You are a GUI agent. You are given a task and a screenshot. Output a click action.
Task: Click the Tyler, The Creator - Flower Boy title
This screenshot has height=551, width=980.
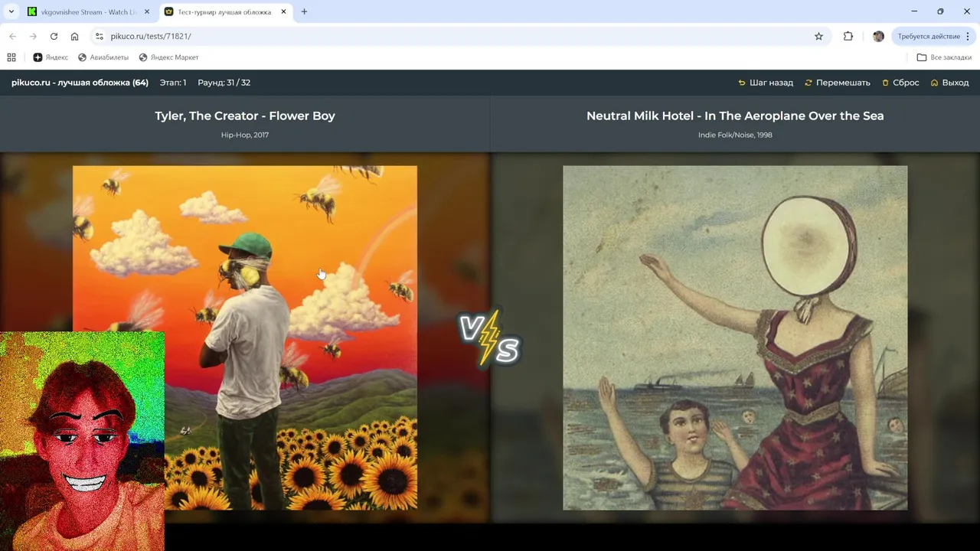tap(245, 116)
